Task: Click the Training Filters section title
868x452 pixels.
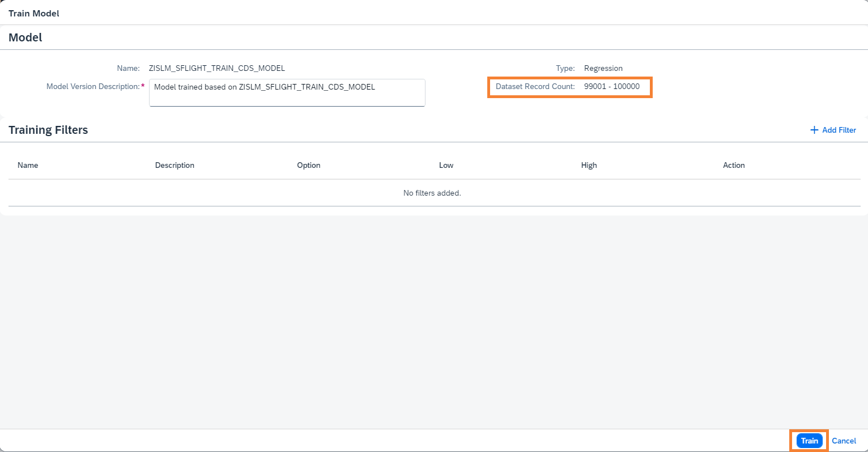Action: pyautogui.click(x=48, y=130)
